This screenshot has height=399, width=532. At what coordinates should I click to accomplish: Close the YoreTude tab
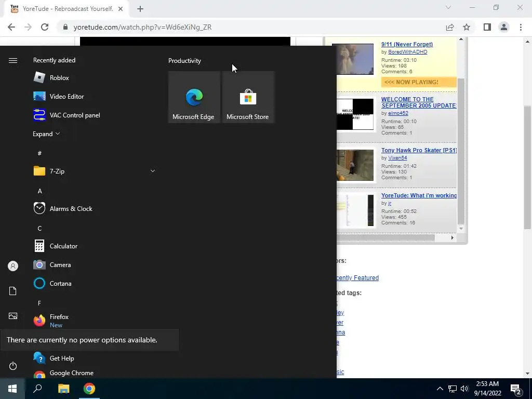pos(121,9)
